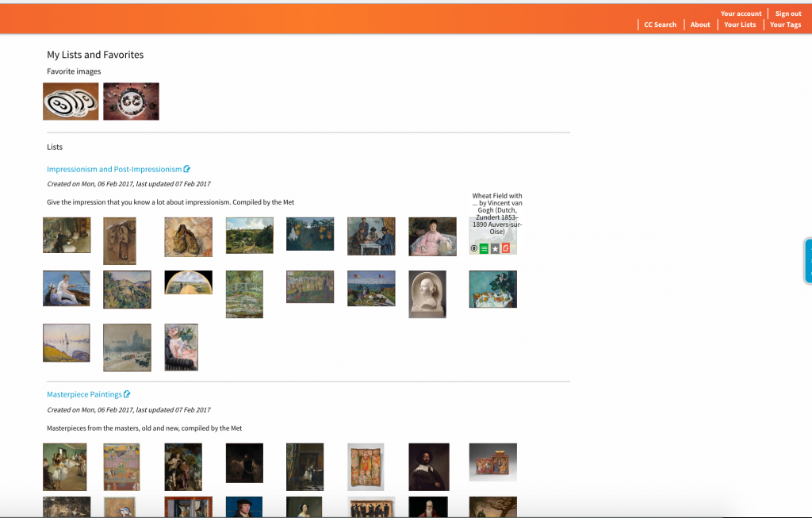The image size is (812, 518).
Task: Open CC Search
Action: [x=660, y=24]
